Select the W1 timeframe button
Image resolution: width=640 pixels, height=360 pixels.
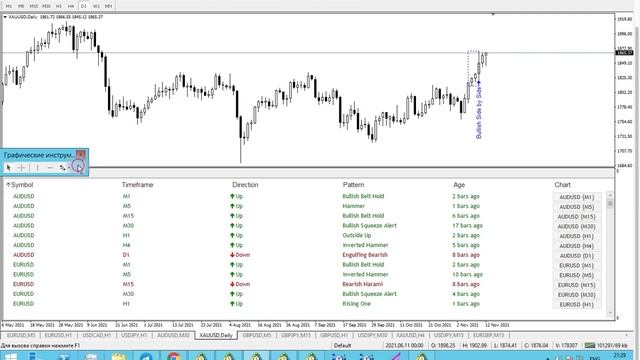pos(96,6)
